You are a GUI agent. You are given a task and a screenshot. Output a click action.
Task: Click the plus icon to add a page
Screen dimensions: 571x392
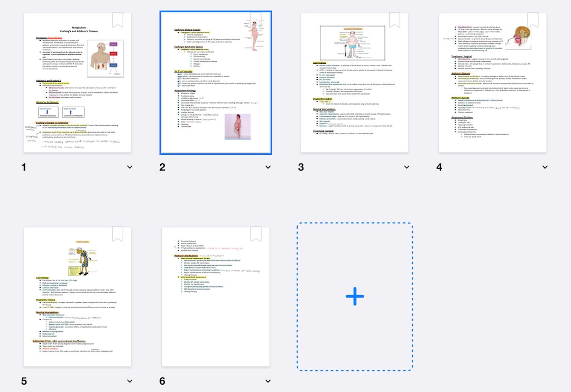[x=354, y=296]
